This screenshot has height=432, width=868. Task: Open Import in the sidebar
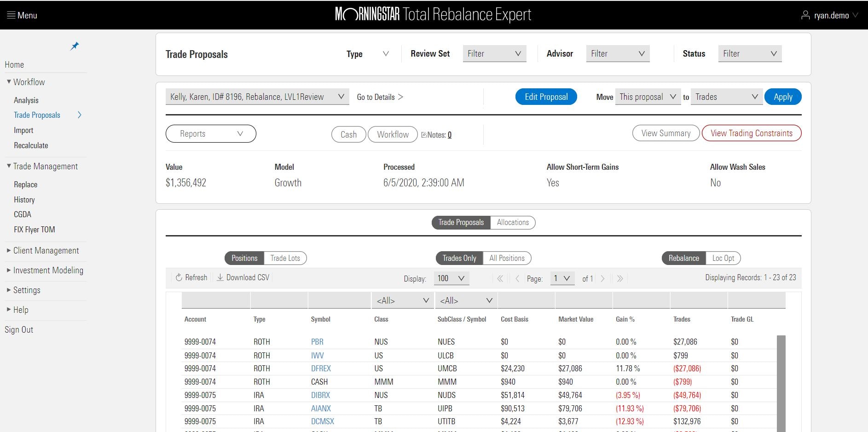[x=23, y=130]
